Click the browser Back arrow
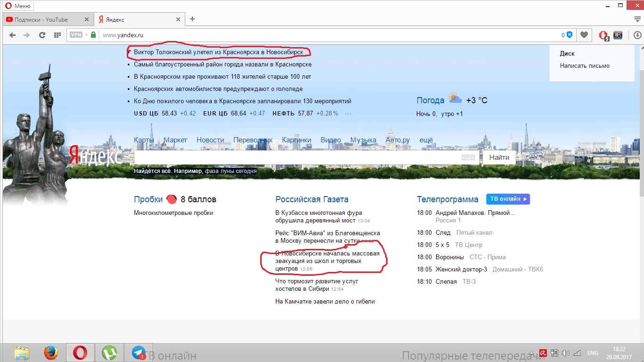The height and width of the screenshot is (362, 644). pyautogui.click(x=12, y=35)
